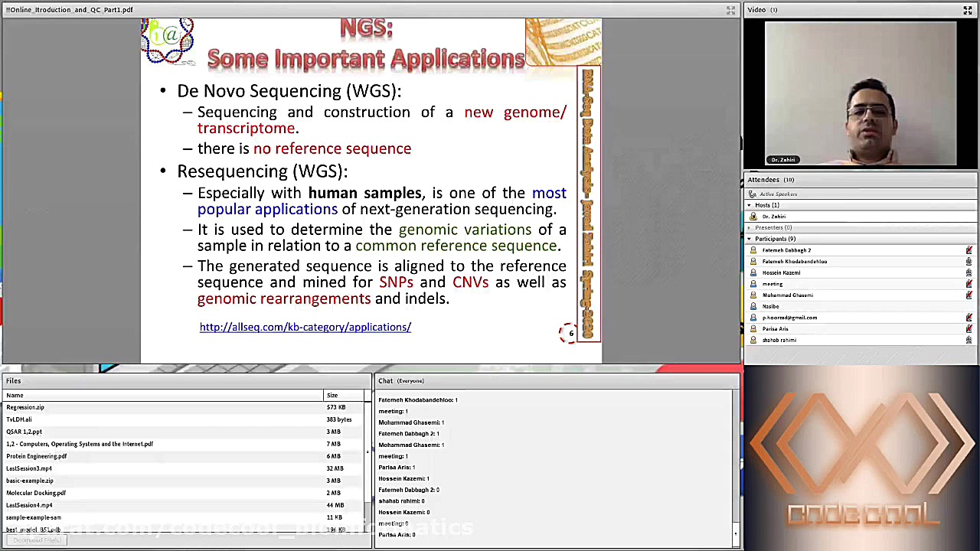Click the Chat (Everyone) pod title

(x=401, y=381)
